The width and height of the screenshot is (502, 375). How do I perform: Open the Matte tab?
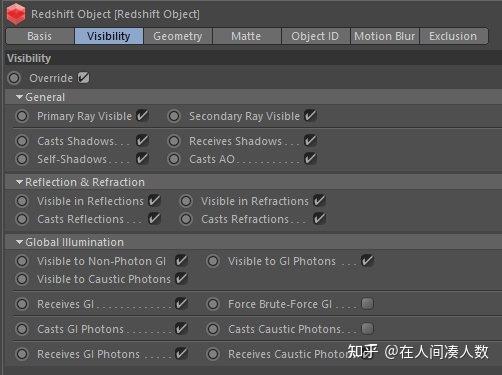coord(246,36)
